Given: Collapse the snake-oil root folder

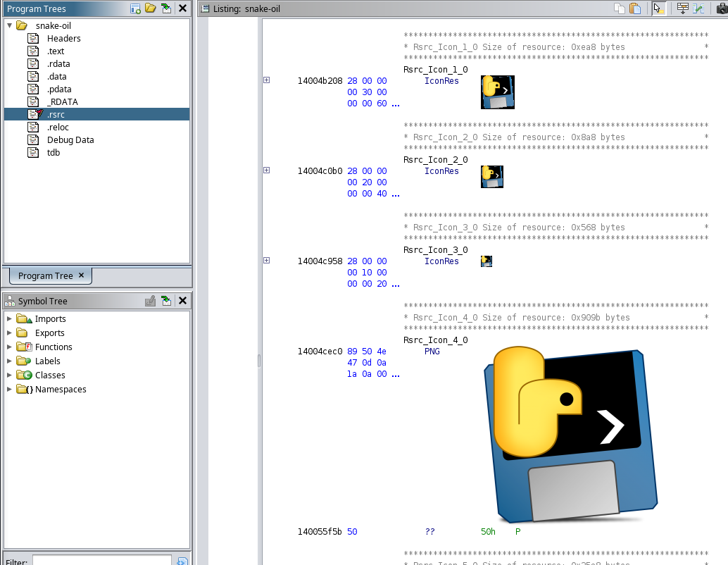Looking at the screenshot, I should 9,25.
